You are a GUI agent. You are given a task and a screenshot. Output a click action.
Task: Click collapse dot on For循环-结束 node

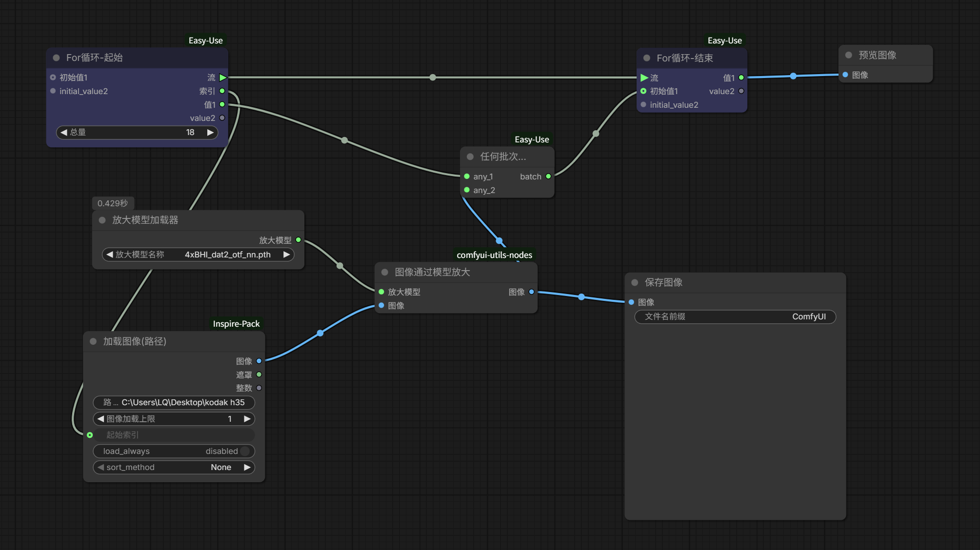[647, 58]
